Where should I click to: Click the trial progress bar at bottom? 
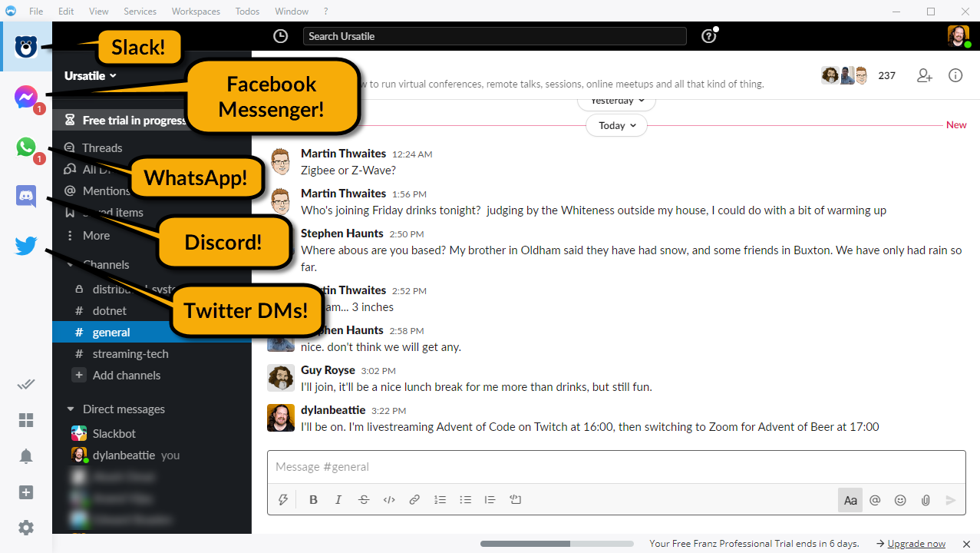click(x=557, y=544)
